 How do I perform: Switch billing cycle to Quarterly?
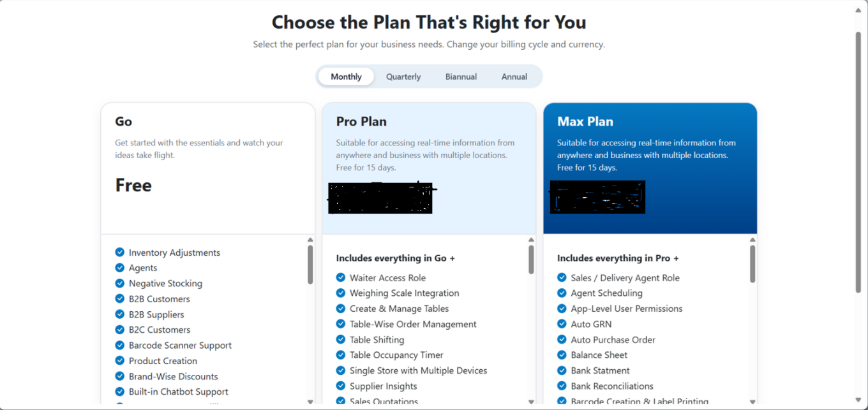tap(403, 77)
